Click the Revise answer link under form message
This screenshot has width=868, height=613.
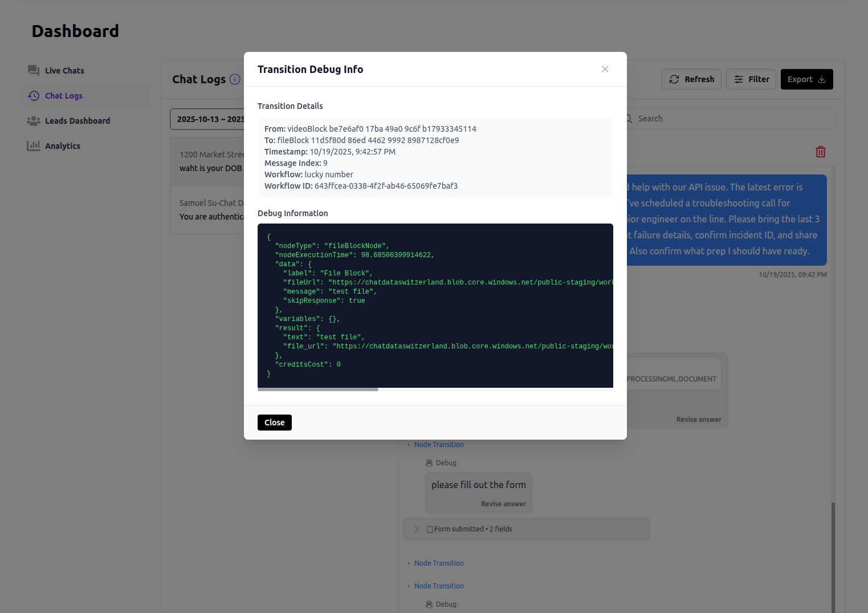tap(503, 504)
